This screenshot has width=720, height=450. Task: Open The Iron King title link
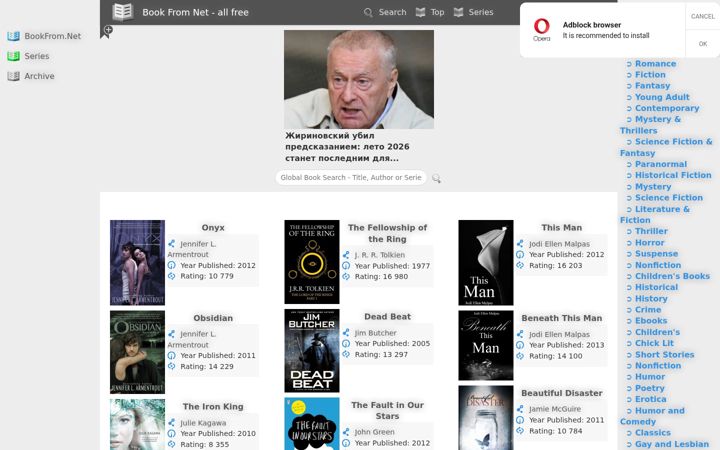(213, 407)
